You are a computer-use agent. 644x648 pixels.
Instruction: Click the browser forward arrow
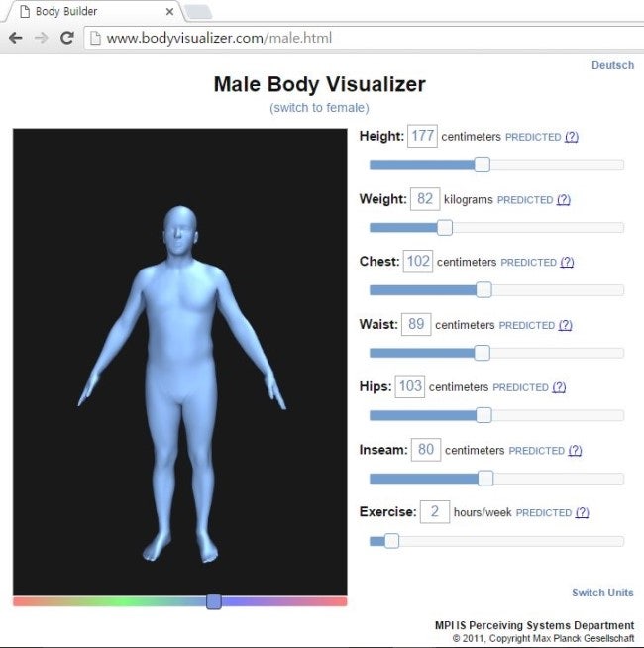tap(41, 38)
